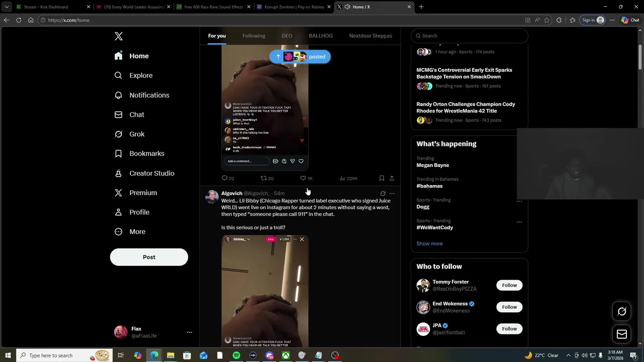This screenshot has height=362, width=644.
Task: Click the Post button
Action: pos(149,257)
